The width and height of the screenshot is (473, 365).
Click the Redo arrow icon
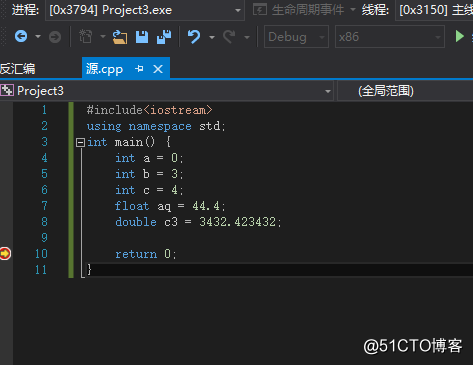click(x=229, y=37)
